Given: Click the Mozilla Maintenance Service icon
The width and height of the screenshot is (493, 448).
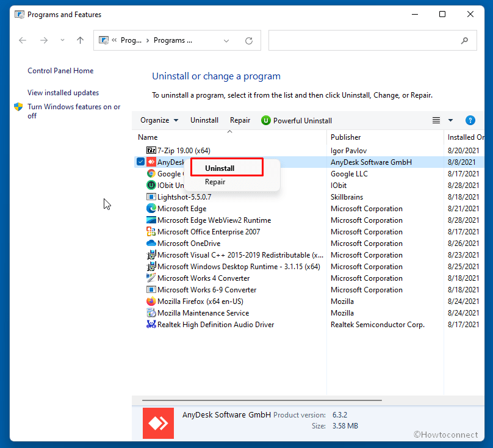Looking at the screenshot, I should tap(151, 313).
